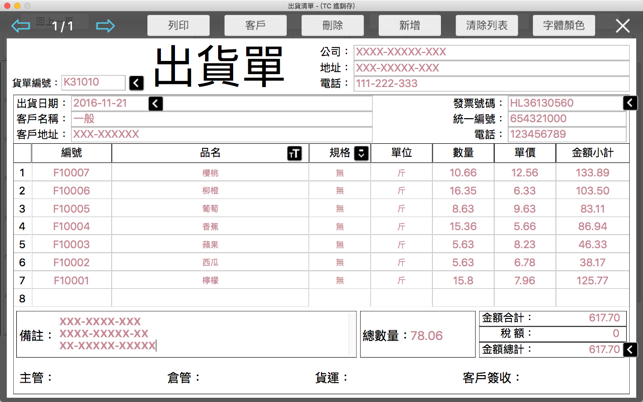Click the 清除列表 button
This screenshot has height=402, width=643.
point(487,25)
